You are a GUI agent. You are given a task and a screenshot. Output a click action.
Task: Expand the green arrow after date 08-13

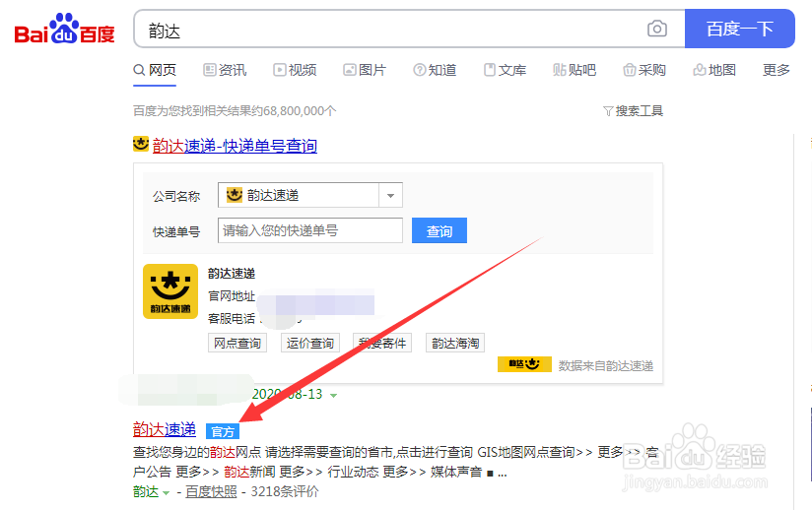(x=333, y=395)
